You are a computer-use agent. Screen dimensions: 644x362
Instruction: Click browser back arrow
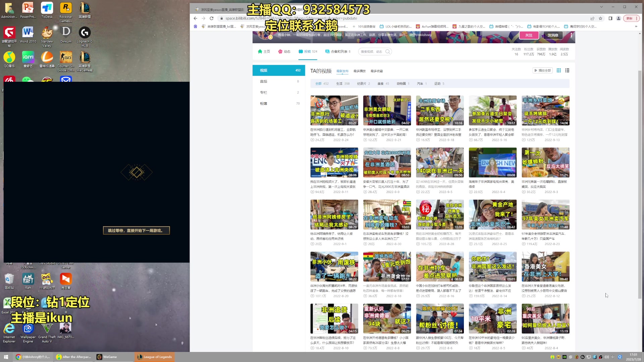[x=196, y=18]
